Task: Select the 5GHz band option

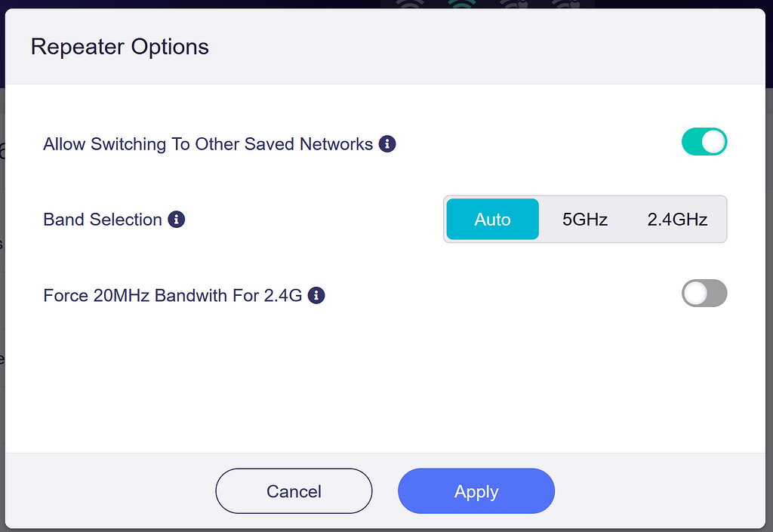Action: click(585, 219)
